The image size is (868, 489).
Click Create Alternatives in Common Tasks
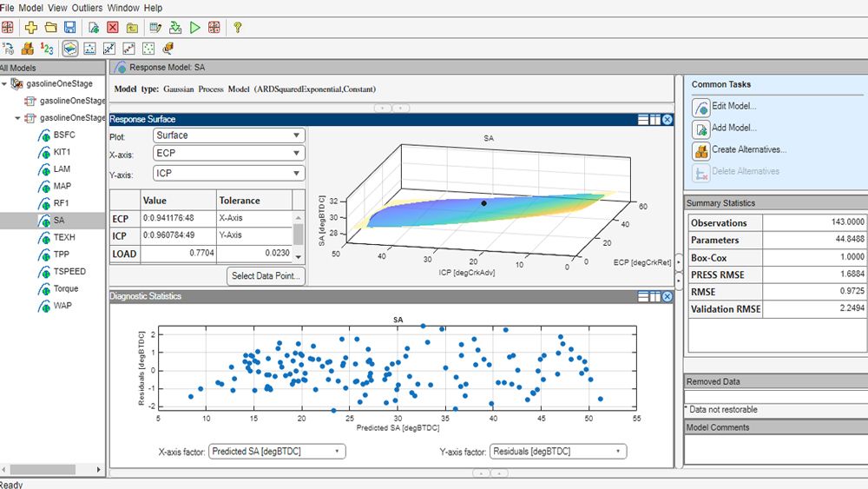coord(748,150)
